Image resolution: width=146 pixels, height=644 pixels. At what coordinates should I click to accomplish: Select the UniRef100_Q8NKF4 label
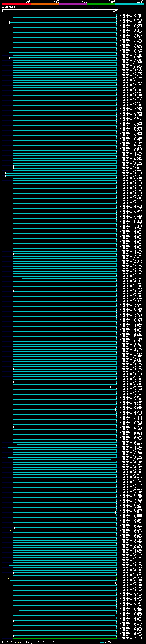pyautogui.click(x=131, y=289)
